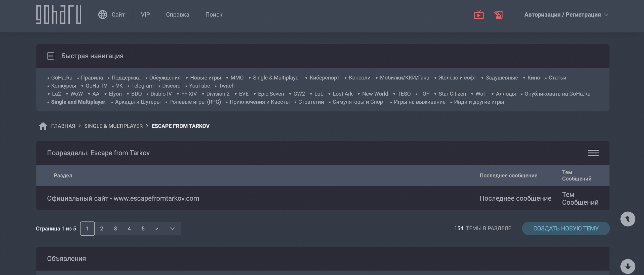
Task: Select current page 1 button
Action: point(87,229)
